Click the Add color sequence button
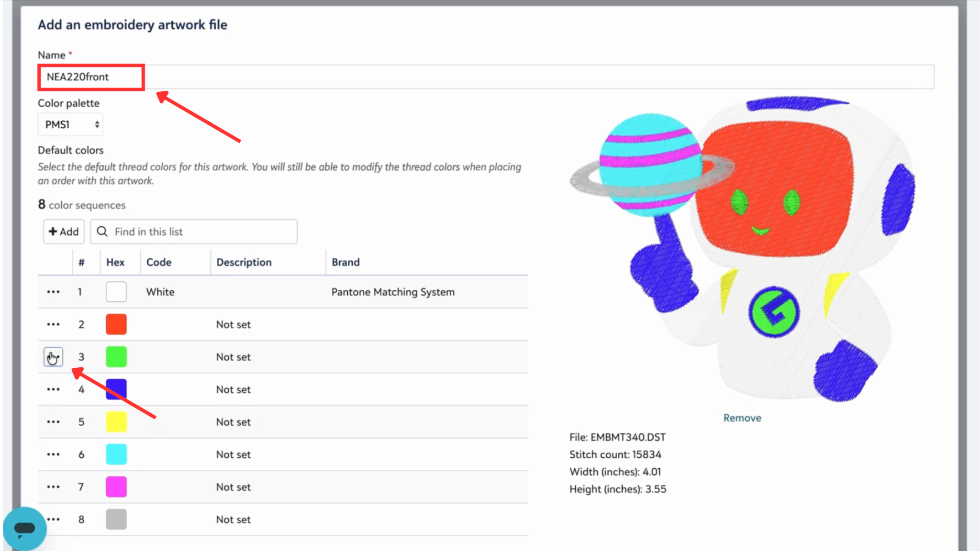The height and width of the screenshot is (551, 980). (64, 231)
